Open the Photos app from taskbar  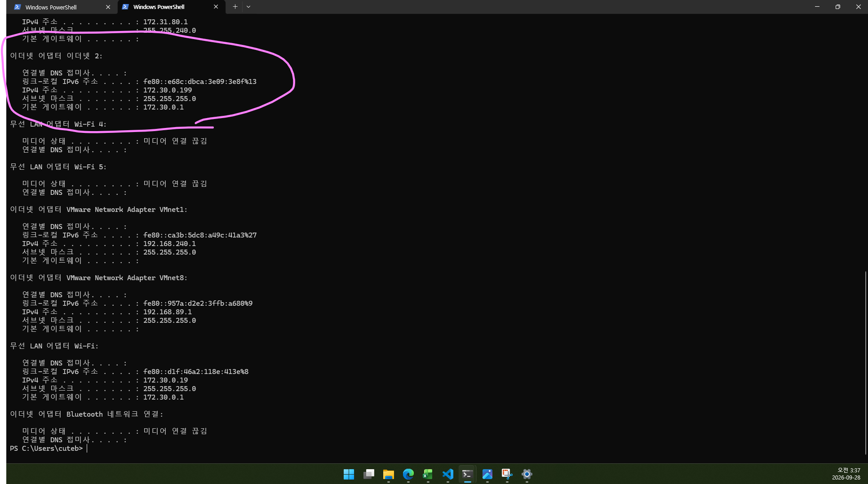(487, 474)
